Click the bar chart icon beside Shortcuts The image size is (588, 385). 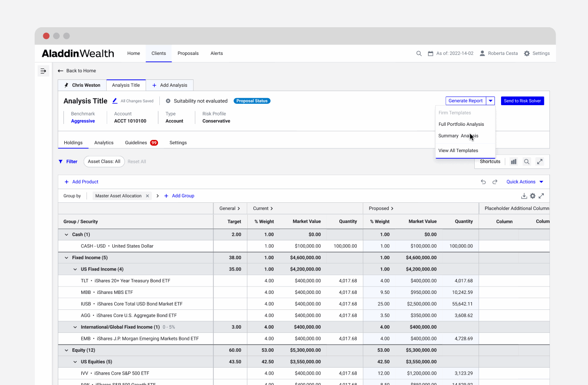[514, 162]
